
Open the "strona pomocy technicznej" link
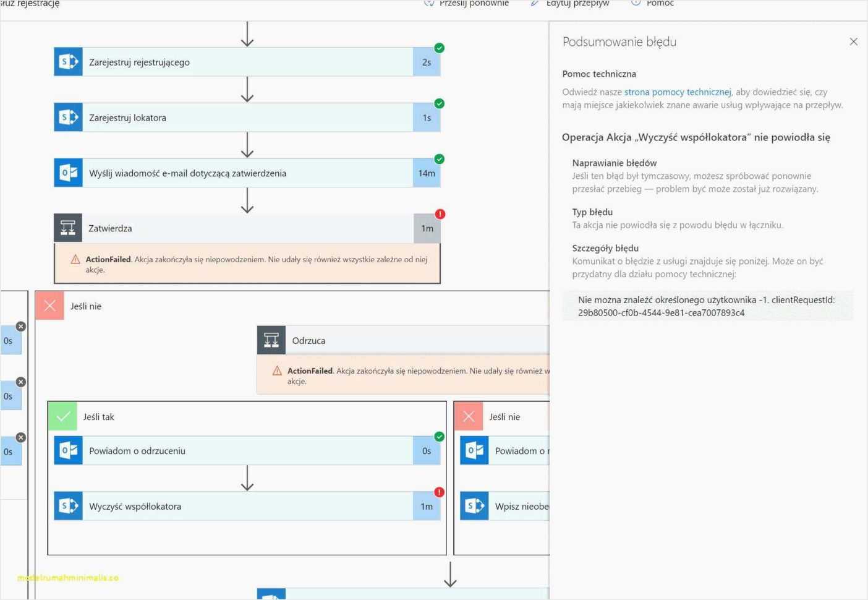tap(677, 92)
